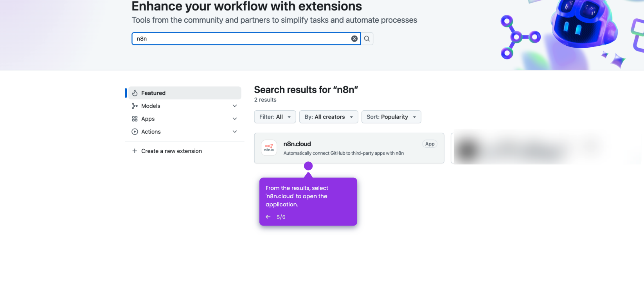Open the n8n.cloud result title

(297, 144)
